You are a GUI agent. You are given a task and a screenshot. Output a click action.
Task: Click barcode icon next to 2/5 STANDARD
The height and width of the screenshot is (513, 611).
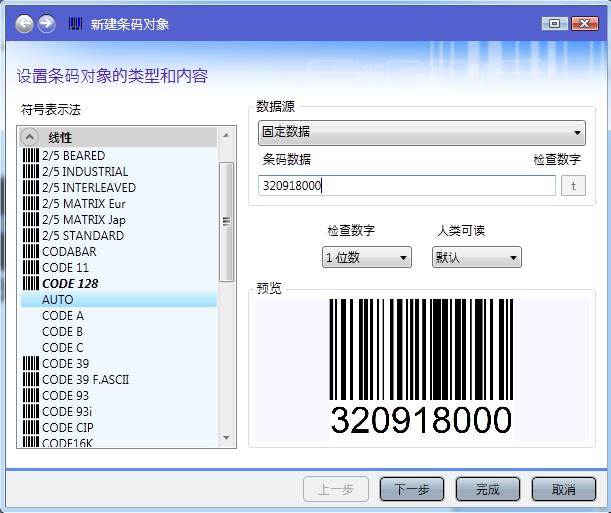[31, 235]
